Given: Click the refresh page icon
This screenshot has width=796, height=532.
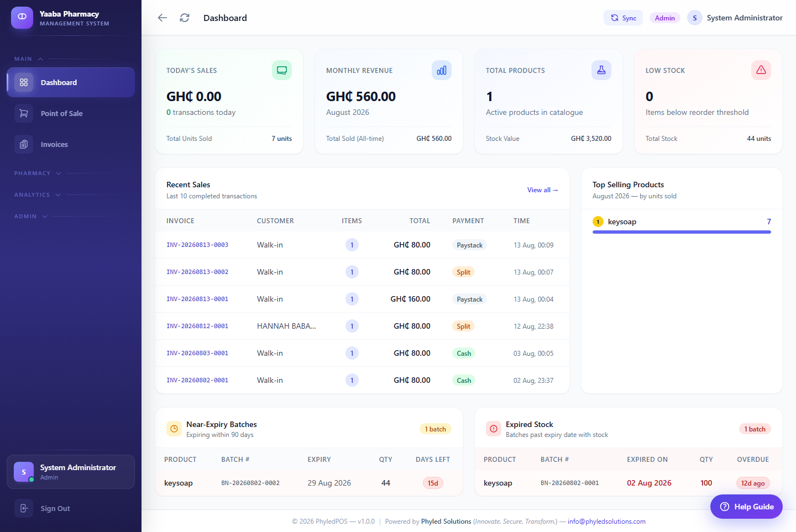Looking at the screenshot, I should click(185, 18).
